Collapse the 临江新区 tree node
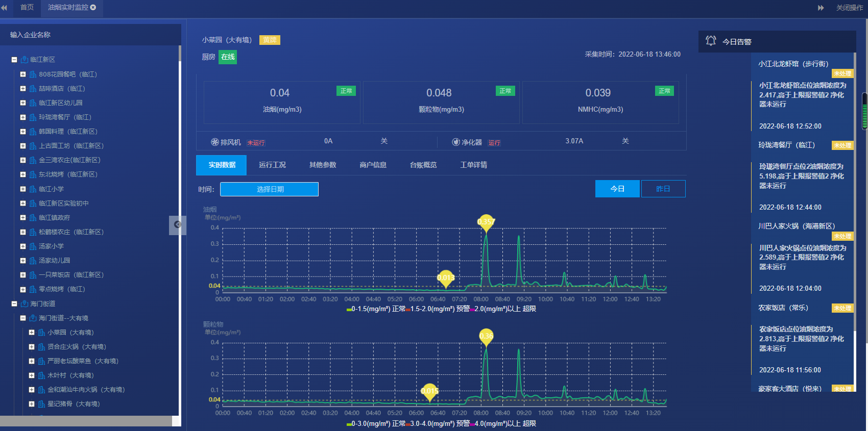This screenshot has width=868, height=431. pos(14,60)
